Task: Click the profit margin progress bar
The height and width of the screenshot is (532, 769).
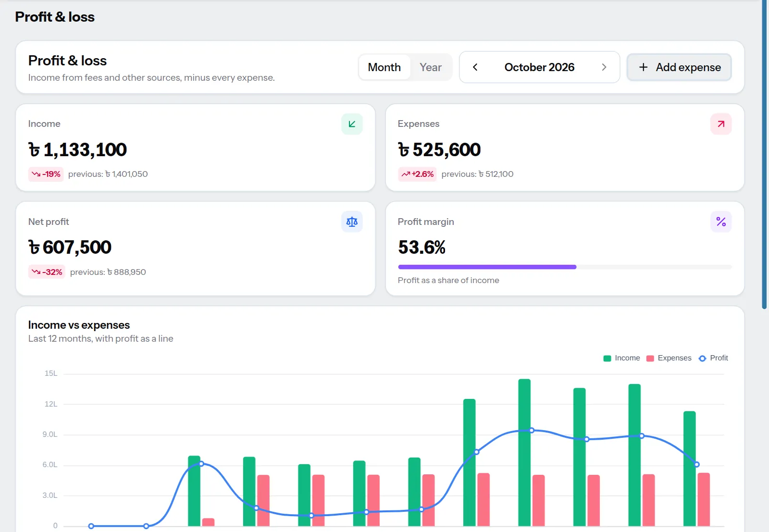Action: pyautogui.click(x=565, y=267)
